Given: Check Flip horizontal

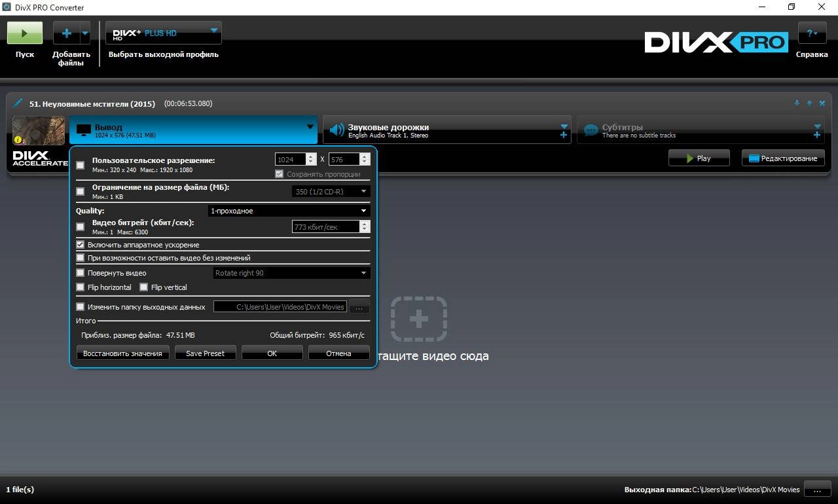Looking at the screenshot, I should [81, 287].
